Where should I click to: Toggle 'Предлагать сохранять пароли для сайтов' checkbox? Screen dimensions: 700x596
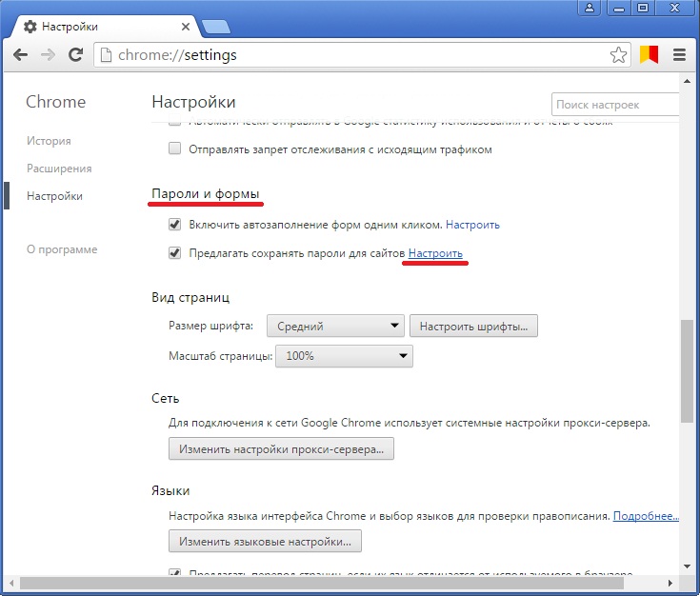(174, 253)
